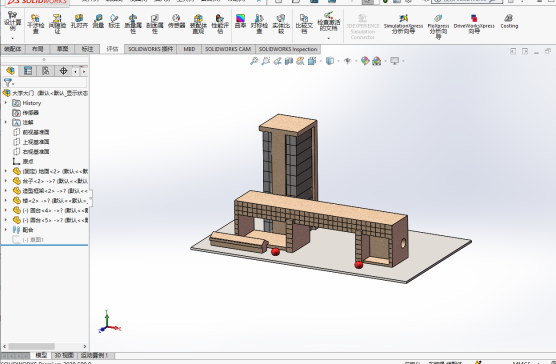The image size is (556, 364).
Task: Run the 干涉检查 interference detection tool
Action: pyautogui.click(x=35, y=24)
